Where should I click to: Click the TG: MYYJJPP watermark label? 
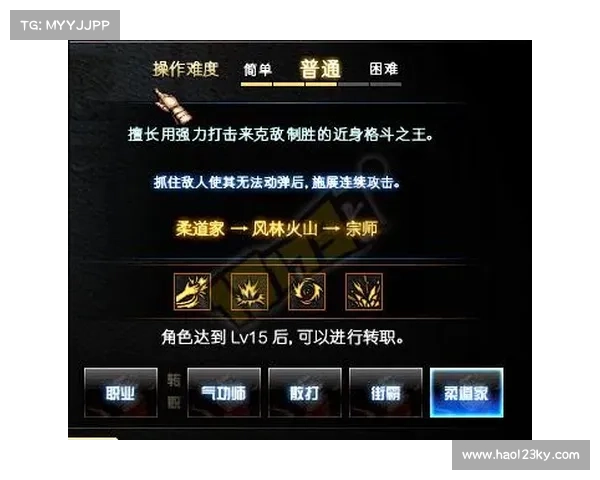[x=65, y=25]
